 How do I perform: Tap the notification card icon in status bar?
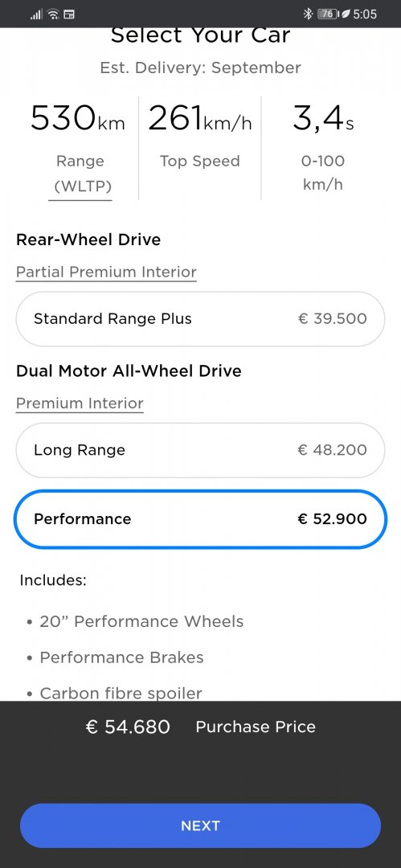[69, 14]
